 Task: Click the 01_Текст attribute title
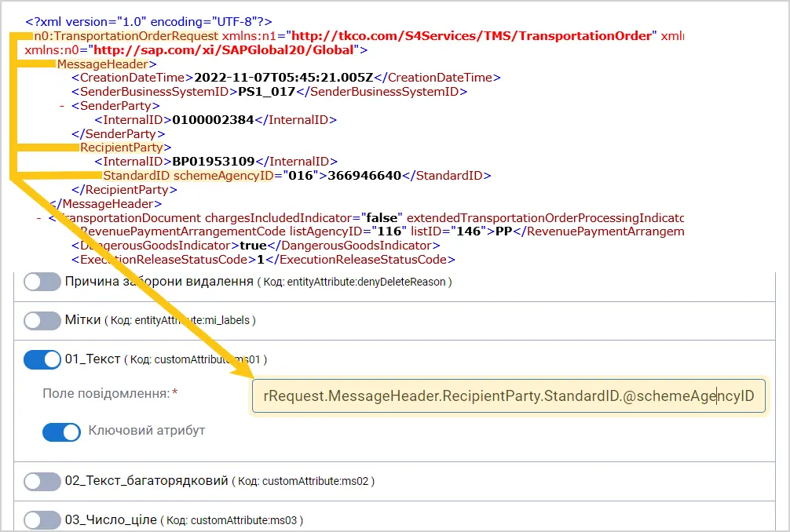tap(93, 359)
